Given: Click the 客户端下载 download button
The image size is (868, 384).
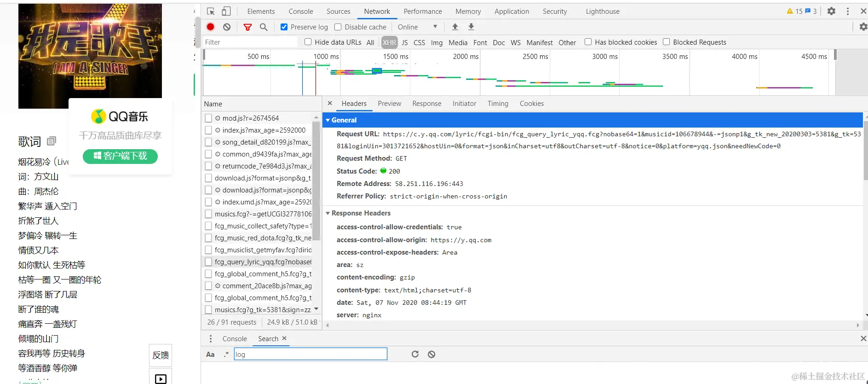Looking at the screenshot, I should (x=120, y=156).
